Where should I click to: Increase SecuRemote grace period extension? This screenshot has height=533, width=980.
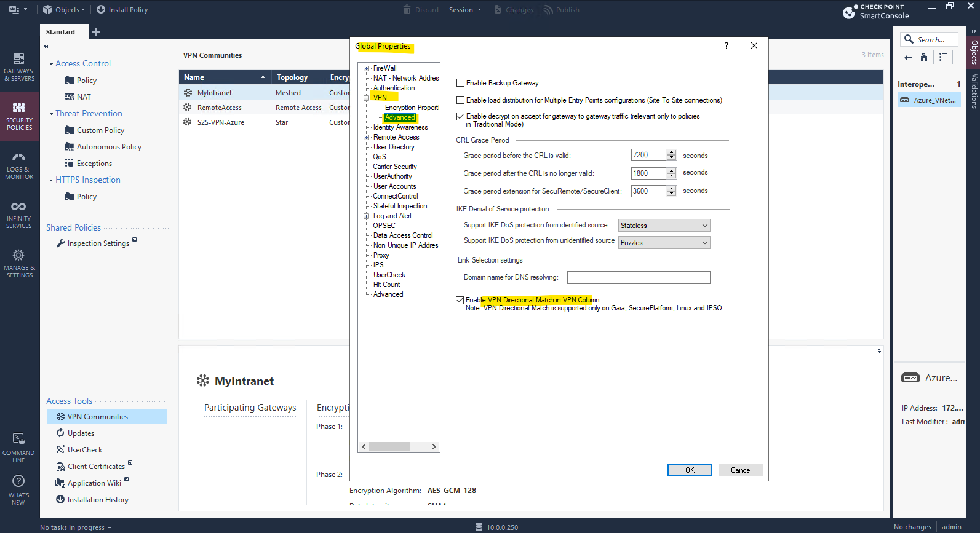(672, 188)
